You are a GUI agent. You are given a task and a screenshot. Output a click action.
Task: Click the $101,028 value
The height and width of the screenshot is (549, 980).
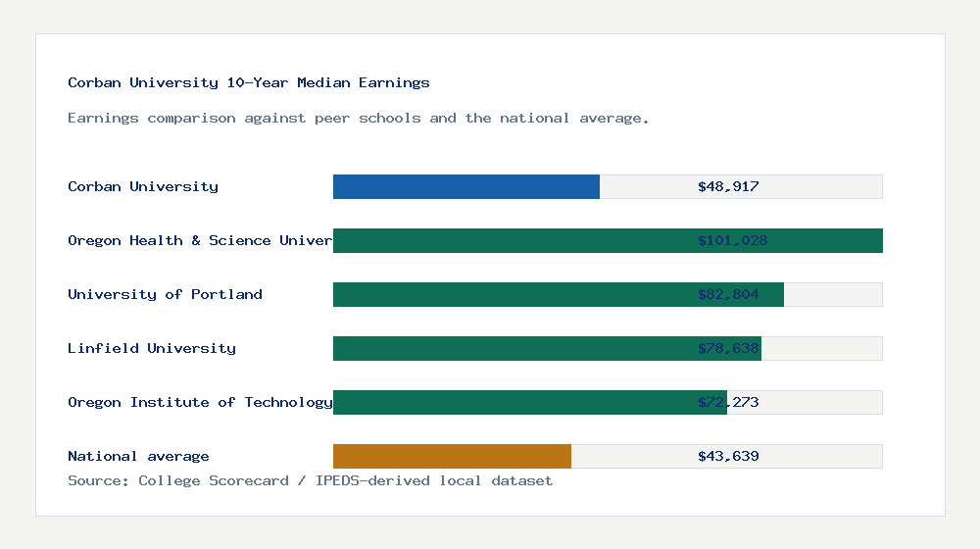(732, 241)
